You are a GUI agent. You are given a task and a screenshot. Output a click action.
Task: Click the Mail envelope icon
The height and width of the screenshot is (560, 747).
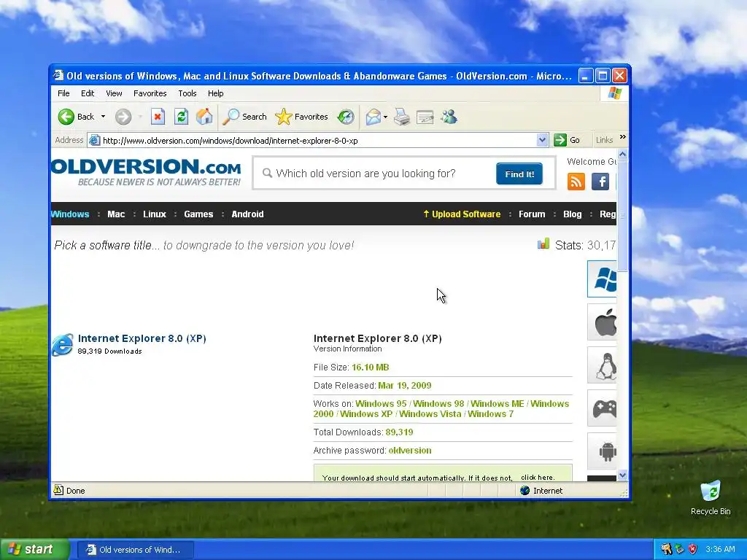click(x=373, y=117)
